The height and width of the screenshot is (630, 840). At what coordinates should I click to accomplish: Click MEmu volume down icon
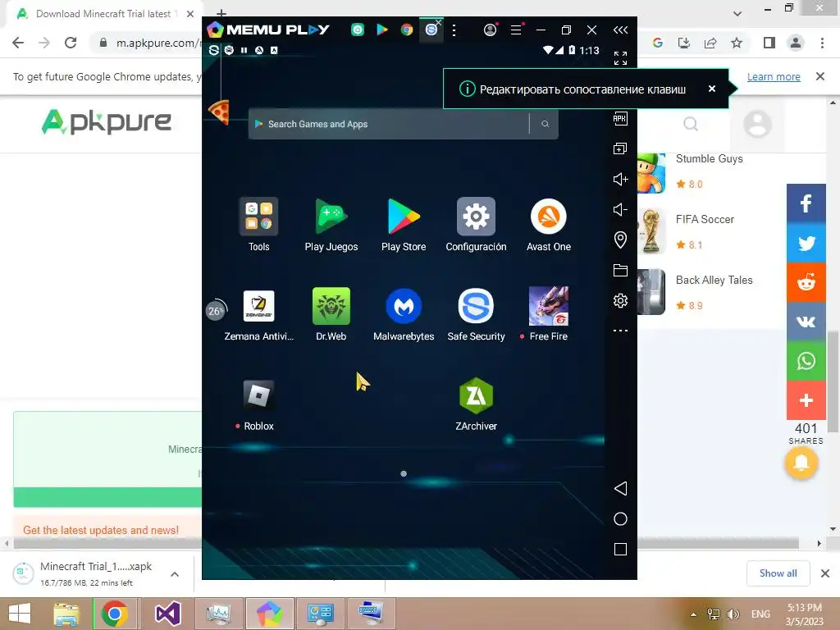tap(620, 209)
